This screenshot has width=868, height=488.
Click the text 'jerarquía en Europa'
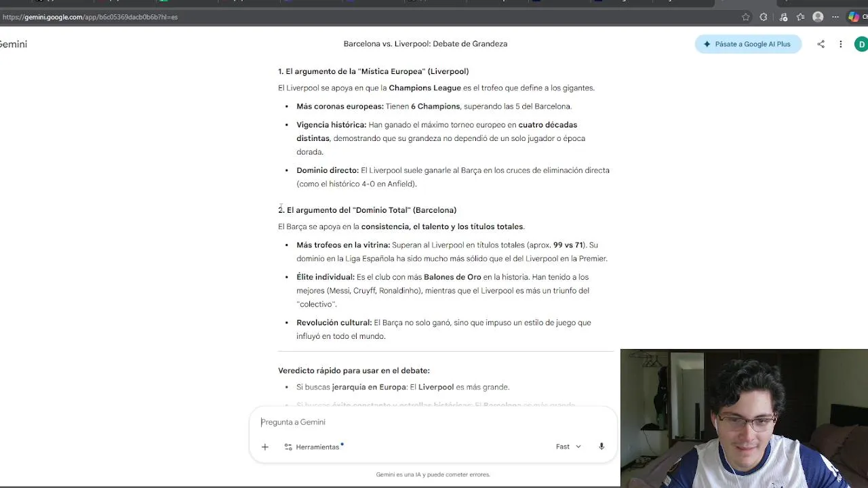click(x=369, y=387)
